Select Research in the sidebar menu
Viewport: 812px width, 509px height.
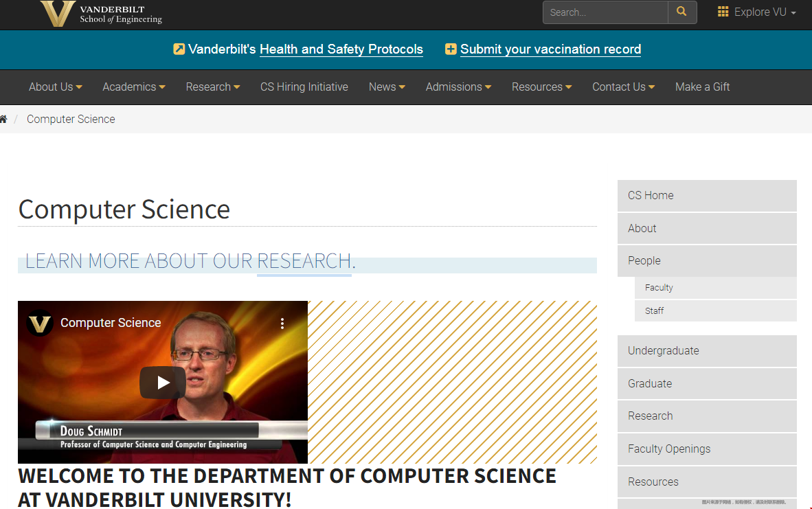[707, 416]
